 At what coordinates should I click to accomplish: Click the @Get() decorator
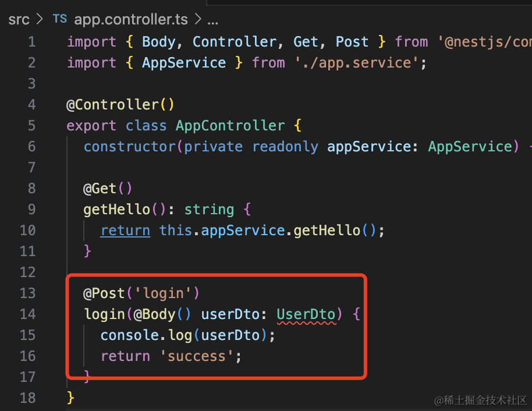(108, 189)
